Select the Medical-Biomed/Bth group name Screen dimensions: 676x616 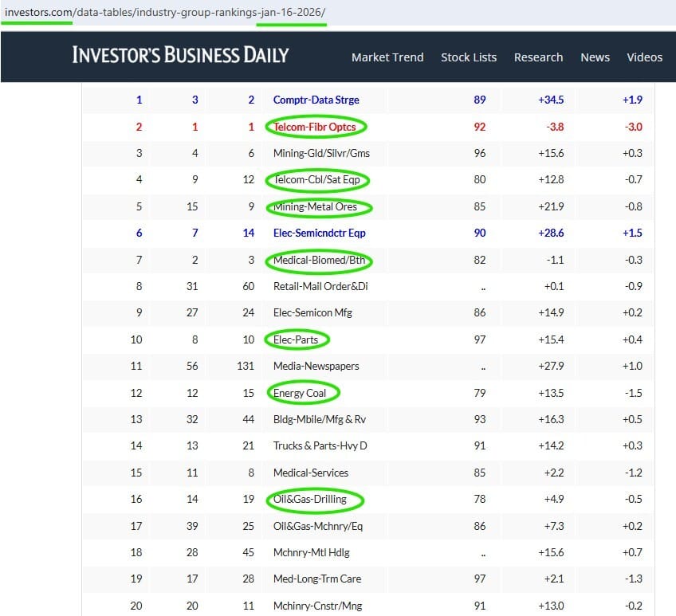[319, 261]
